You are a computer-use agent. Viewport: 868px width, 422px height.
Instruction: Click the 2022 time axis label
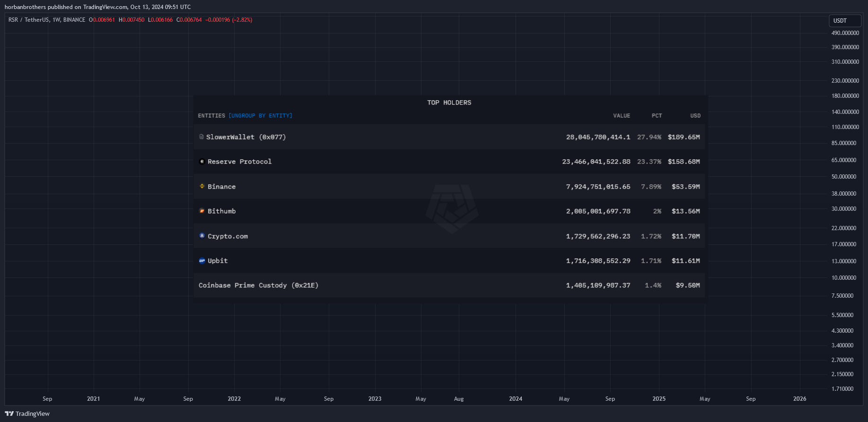[x=234, y=399]
